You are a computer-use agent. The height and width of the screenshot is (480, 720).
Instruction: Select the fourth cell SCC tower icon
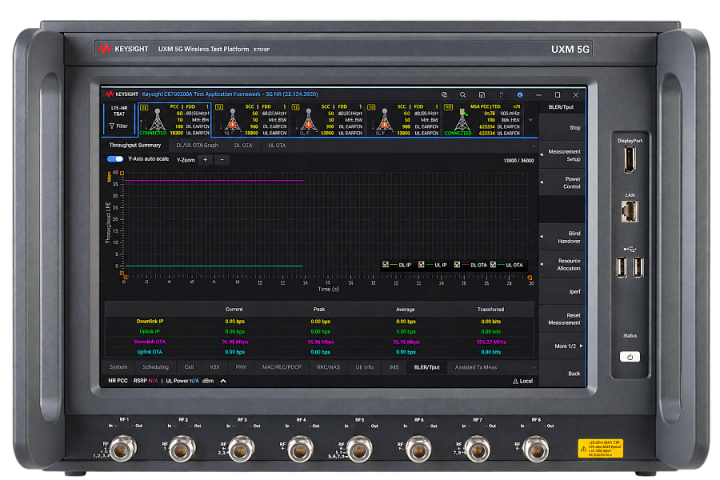pos(384,119)
